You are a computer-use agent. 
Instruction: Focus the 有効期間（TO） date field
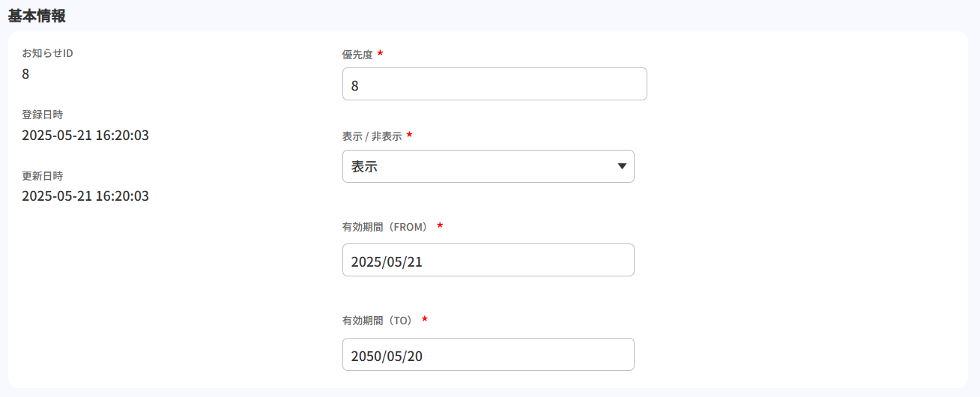pyautogui.click(x=488, y=354)
